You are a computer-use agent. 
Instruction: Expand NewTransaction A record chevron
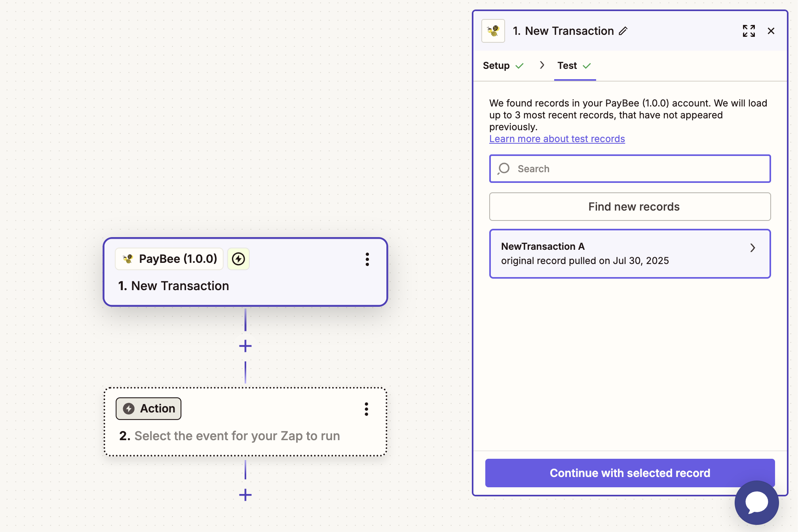click(752, 248)
